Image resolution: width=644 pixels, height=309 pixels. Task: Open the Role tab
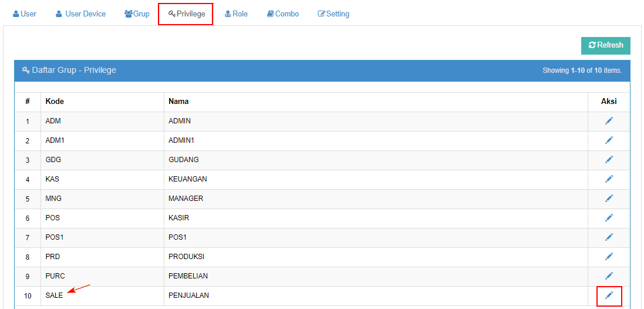[x=236, y=14]
